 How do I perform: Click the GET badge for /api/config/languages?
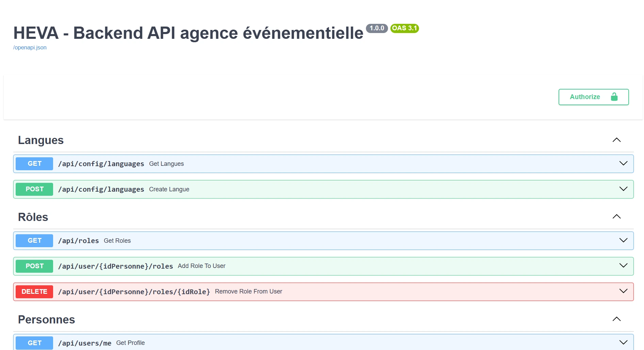[34, 163]
